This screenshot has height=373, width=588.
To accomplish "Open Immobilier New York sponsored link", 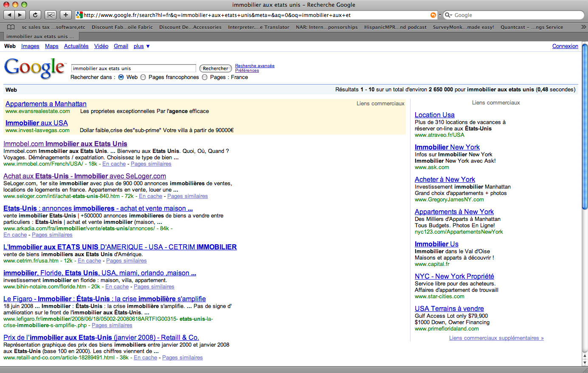I will pos(447,147).
